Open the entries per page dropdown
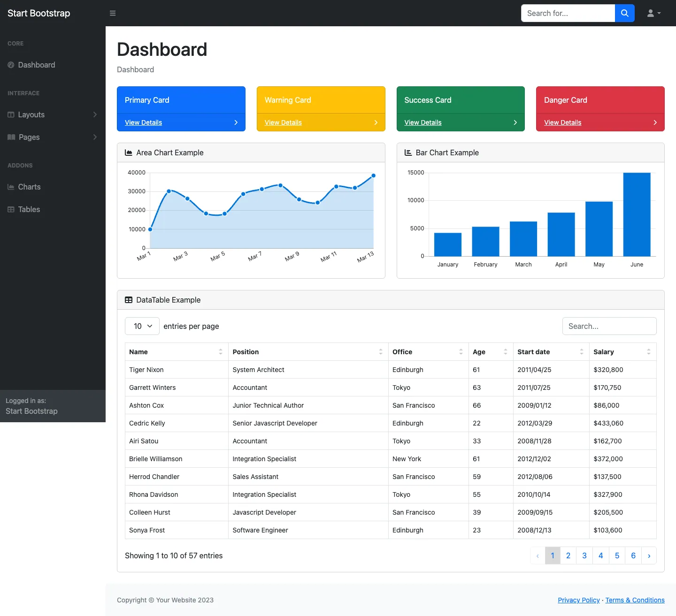This screenshot has width=676, height=616. (142, 326)
